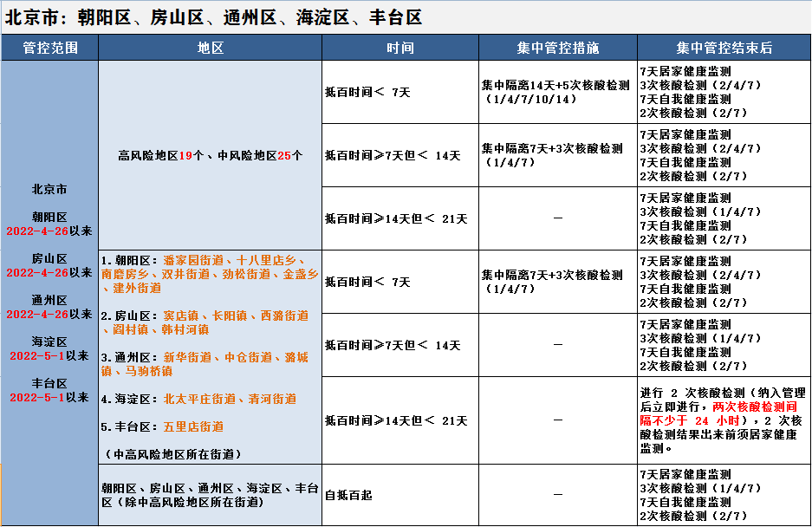Click the title 北京市：朝阳区、房山区、通州区、海淀区、丰台区

coord(213,16)
